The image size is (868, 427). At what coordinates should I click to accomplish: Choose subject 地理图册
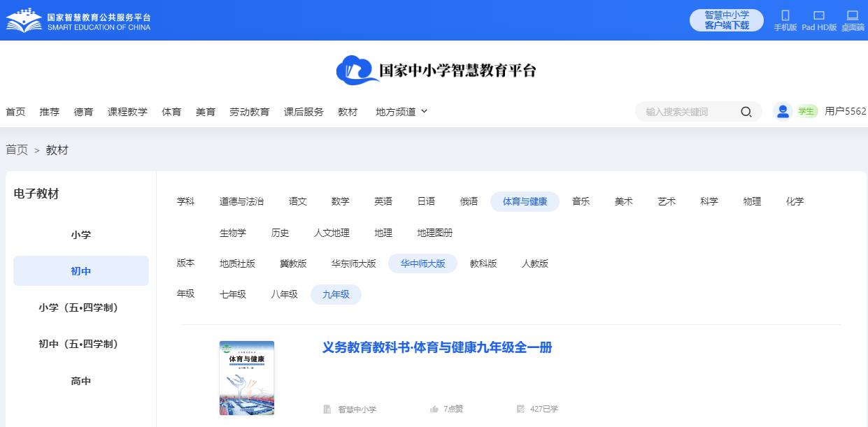coord(435,233)
